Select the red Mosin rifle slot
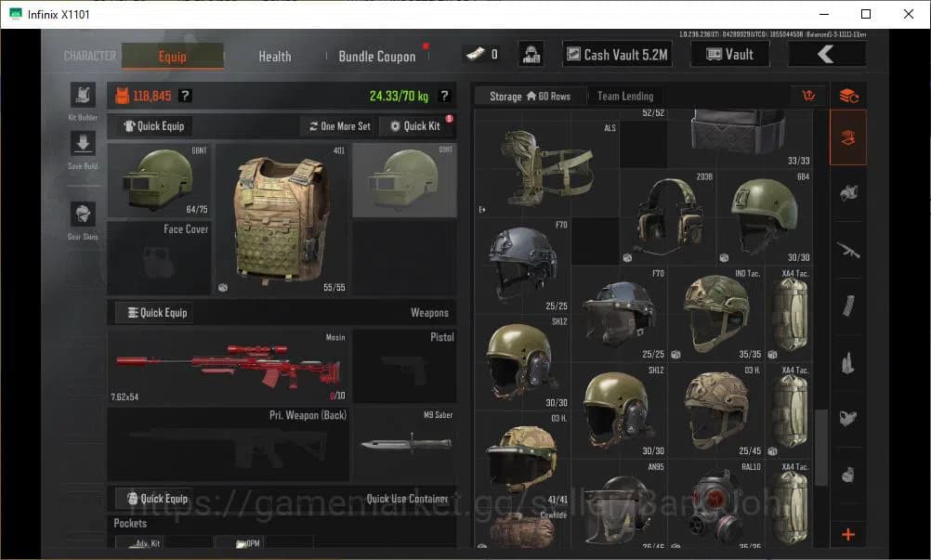This screenshot has width=931, height=560. (x=229, y=366)
